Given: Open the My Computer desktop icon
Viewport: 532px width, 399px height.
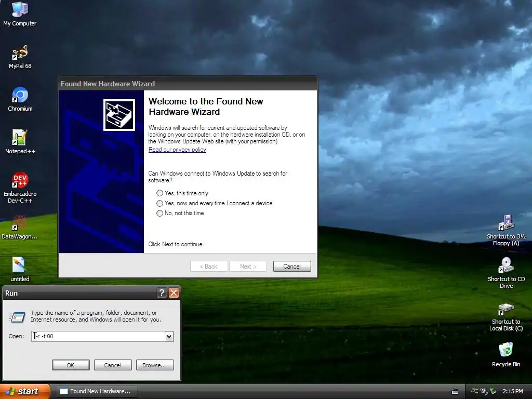Looking at the screenshot, I should point(20,14).
